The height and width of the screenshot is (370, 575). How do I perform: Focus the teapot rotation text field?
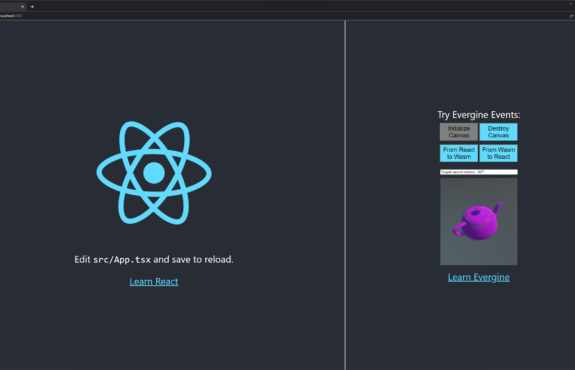[x=479, y=172]
